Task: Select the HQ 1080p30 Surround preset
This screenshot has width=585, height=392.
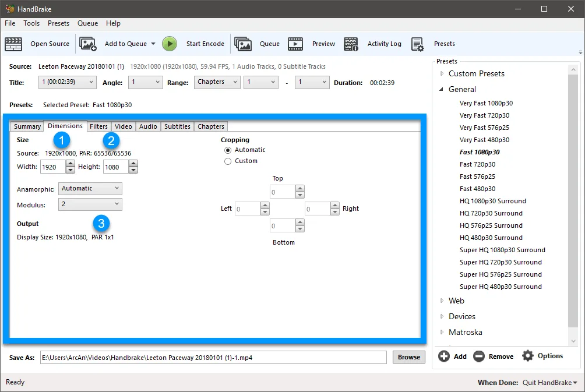Action: [x=492, y=201]
